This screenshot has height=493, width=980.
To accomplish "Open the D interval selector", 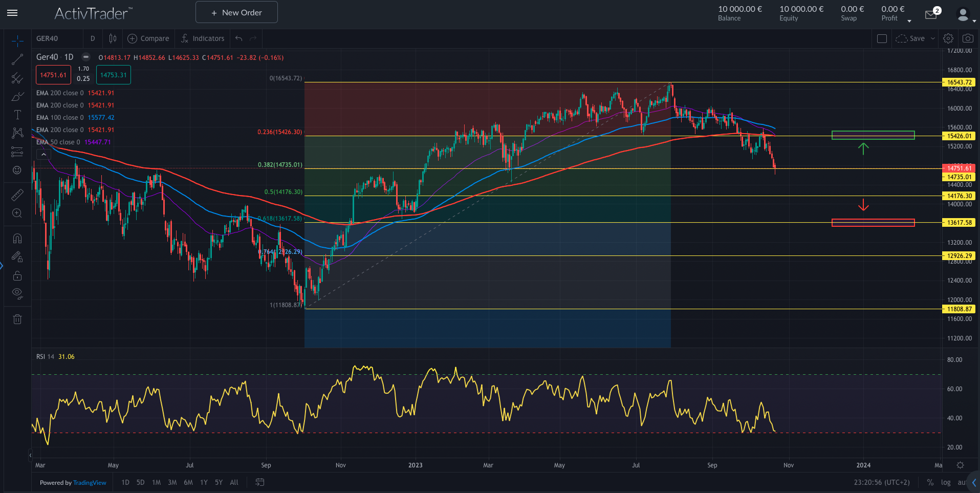I will coord(93,38).
